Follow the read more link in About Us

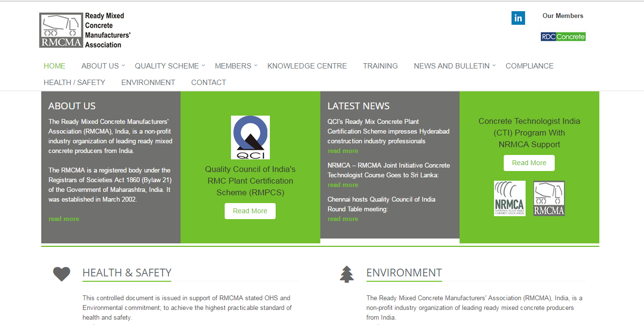coord(64,219)
